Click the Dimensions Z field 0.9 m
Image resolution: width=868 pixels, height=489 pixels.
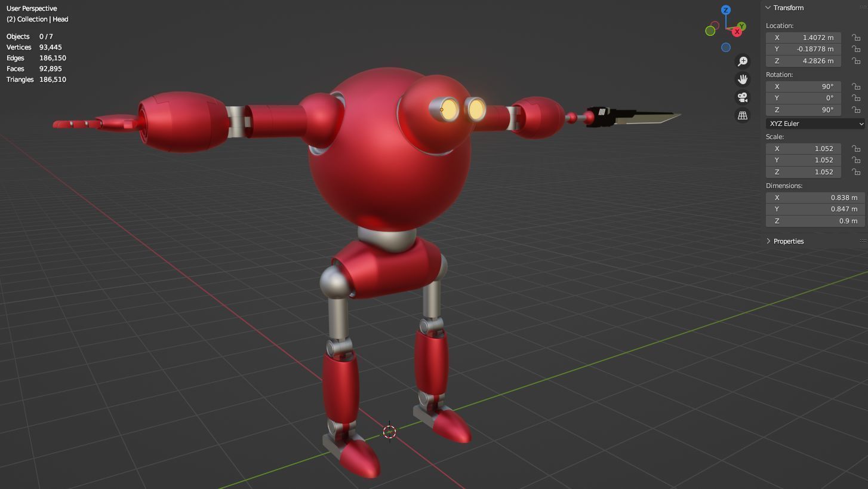(815, 221)
